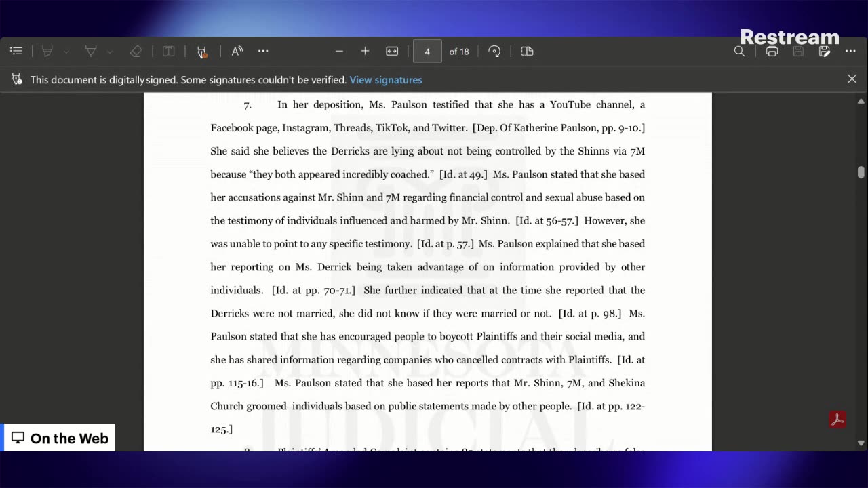Click View signatures link
Image resolution: width=868 pixels, height=488 pixels.
386,79
